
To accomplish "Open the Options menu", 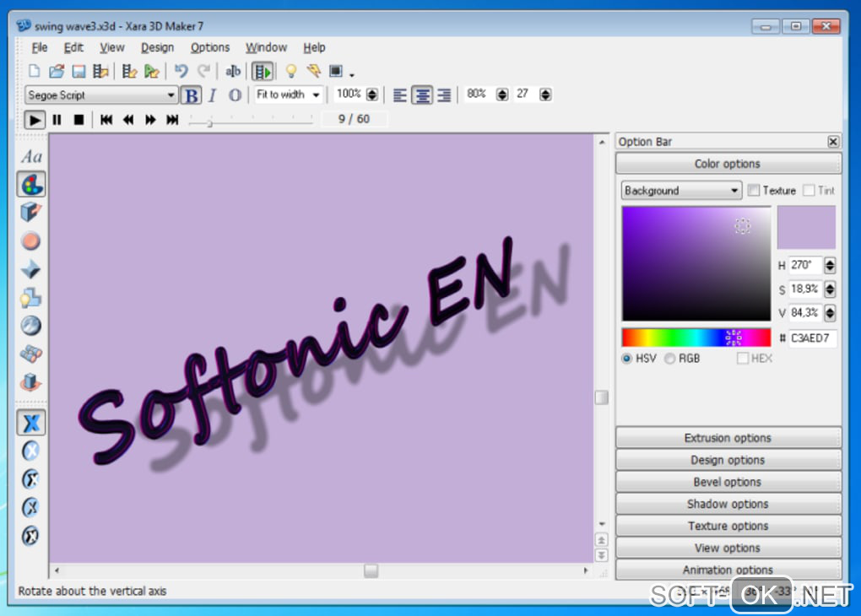I will pos(209,48).
